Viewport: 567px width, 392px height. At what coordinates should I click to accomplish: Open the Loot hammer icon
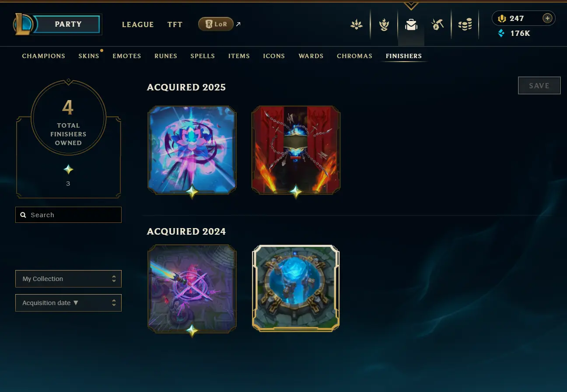tap(437, 24)
